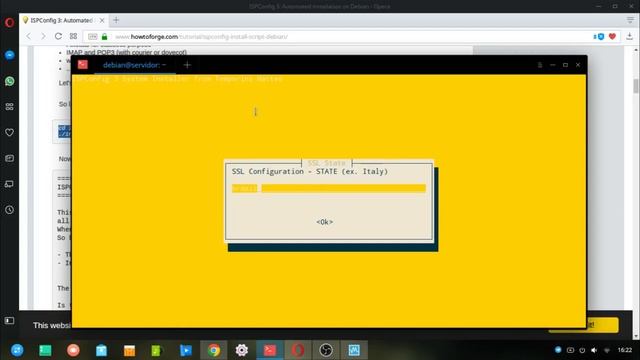
Task: Open History clock icon in Opera sidebar
Action: (x=9, y=210)
